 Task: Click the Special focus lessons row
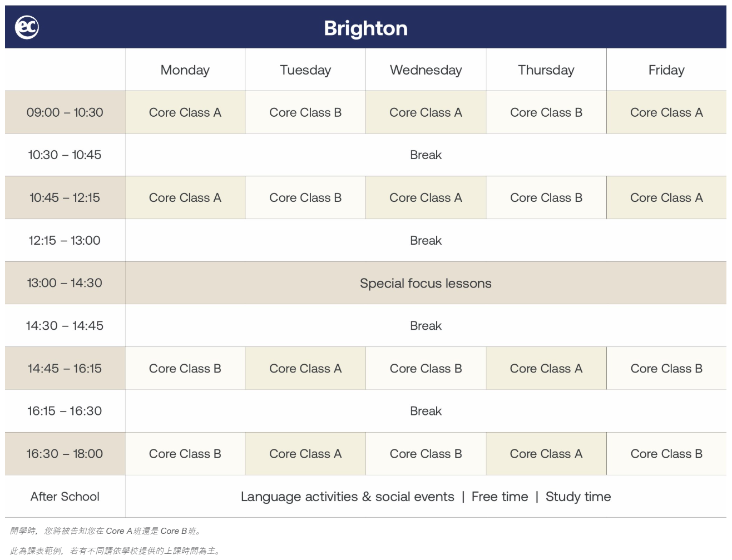(x=426, y=283)
